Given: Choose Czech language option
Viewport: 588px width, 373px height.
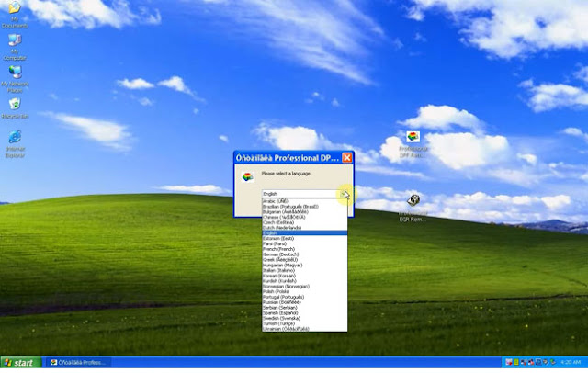Looking at the screenshot, I should [304, 222].
